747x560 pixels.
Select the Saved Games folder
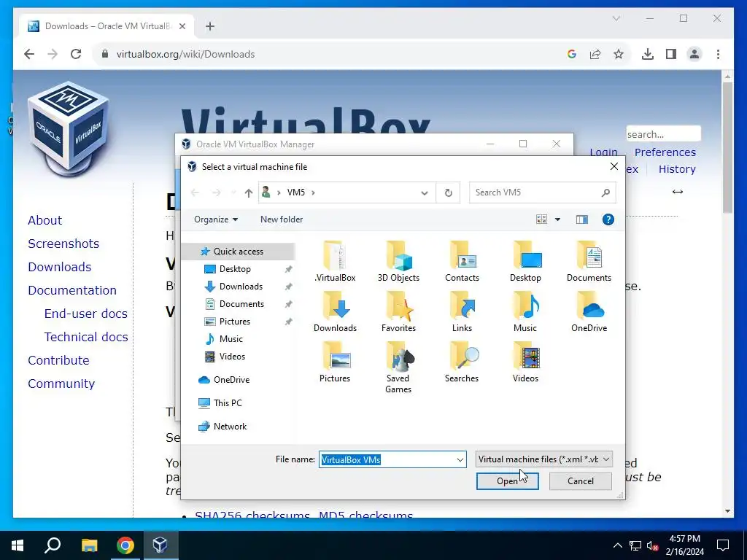[398, 367]
